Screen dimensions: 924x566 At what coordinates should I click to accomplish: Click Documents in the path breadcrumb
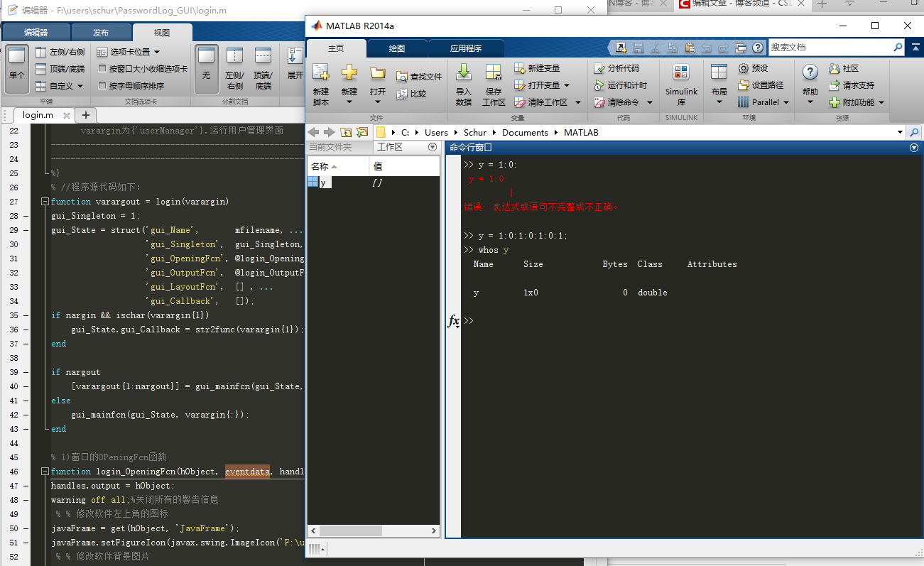click(x=525, y=132)
